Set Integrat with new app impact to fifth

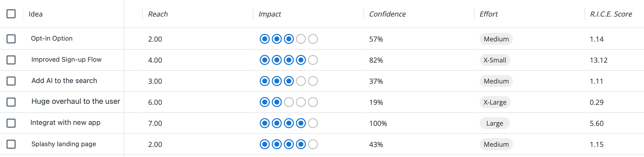[313, 123]
